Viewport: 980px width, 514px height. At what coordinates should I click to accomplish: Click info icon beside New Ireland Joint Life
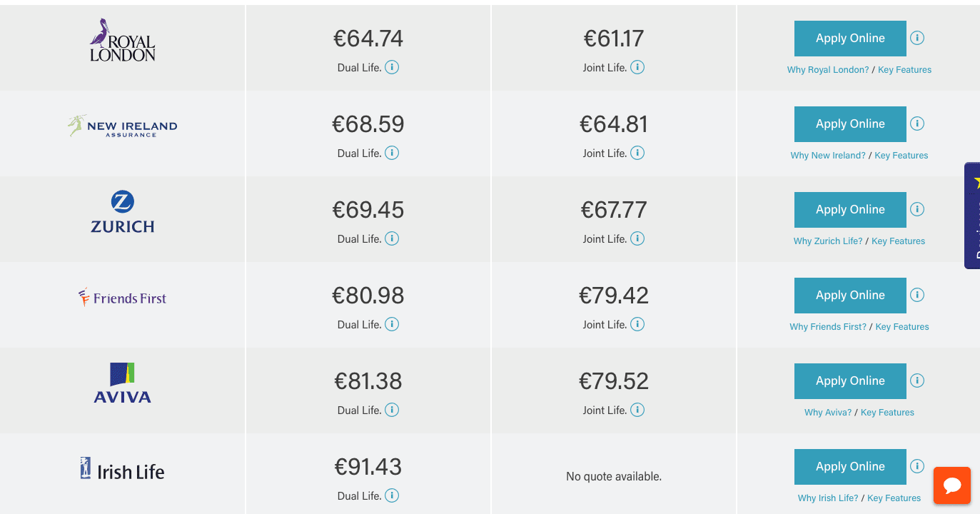tap(637, 153)
